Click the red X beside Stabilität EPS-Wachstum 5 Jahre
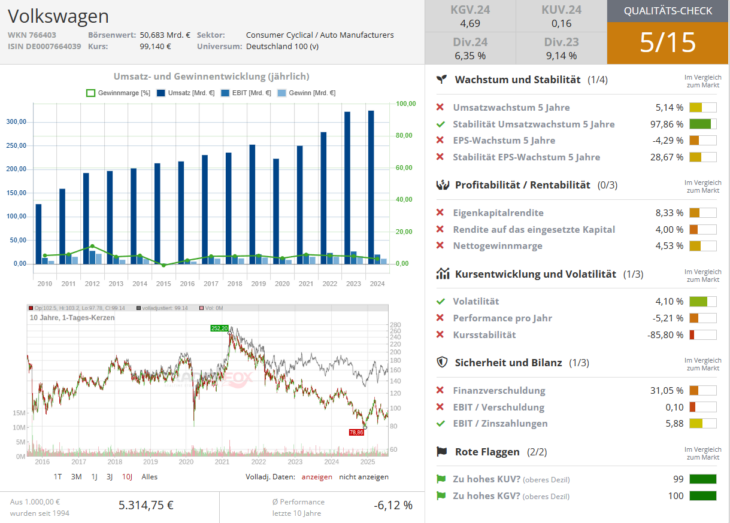 point(440,157)
